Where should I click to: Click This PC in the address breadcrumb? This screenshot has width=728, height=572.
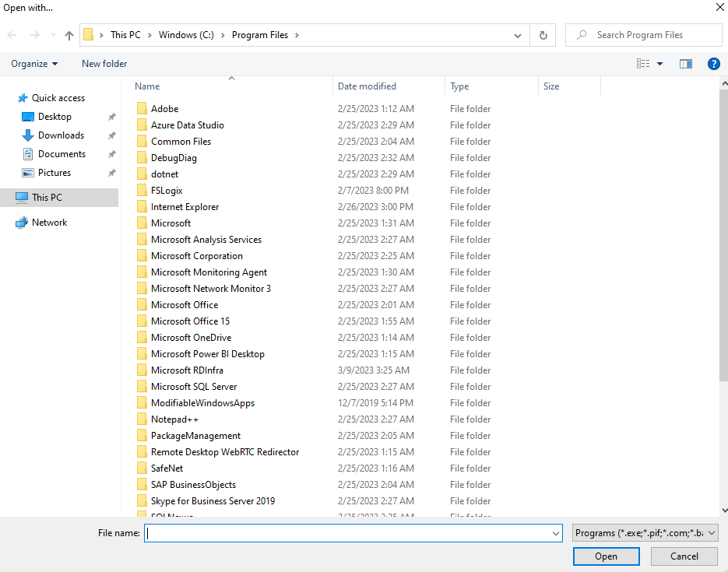point(125,35)
